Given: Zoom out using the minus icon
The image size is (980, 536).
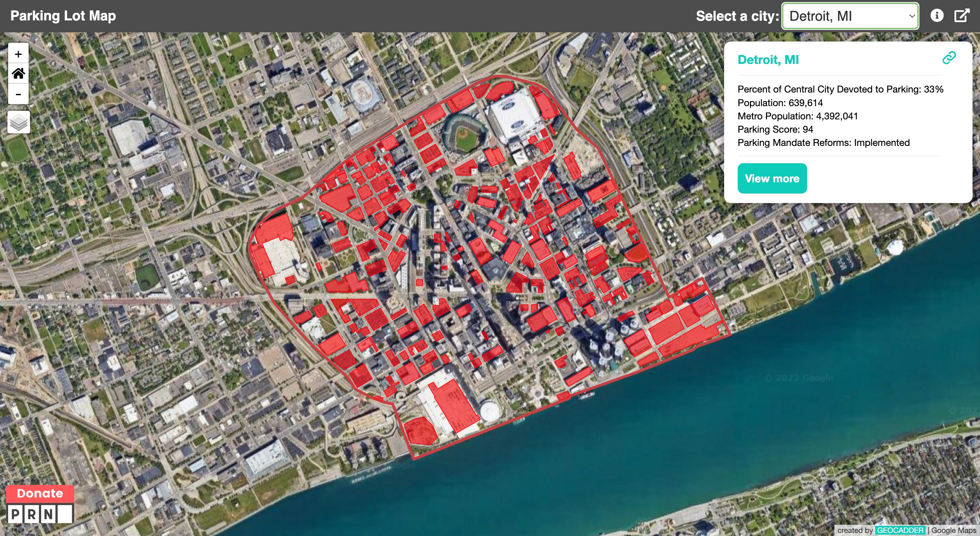Looking at the screenshot, I should pyautogui.click(x=18, y=94).
